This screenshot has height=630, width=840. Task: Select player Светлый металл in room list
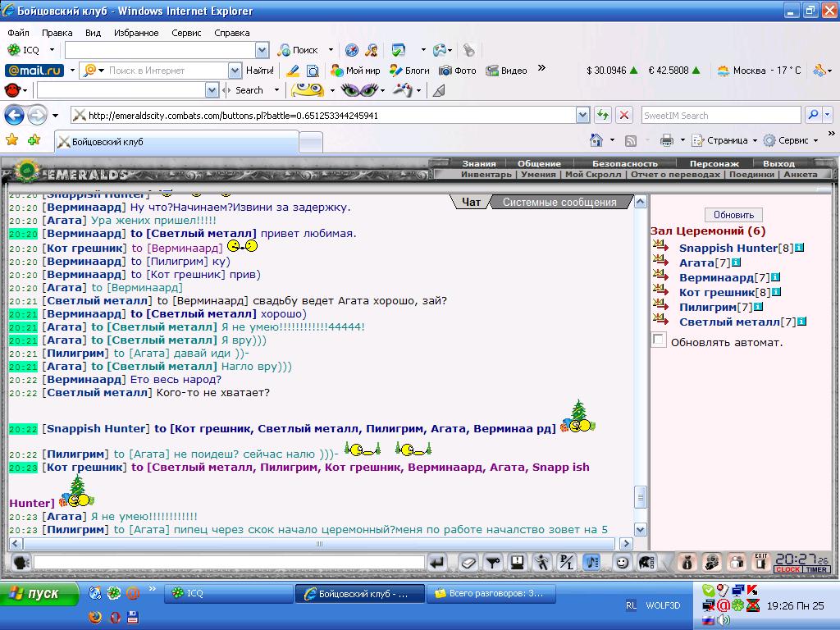(729, 322)
